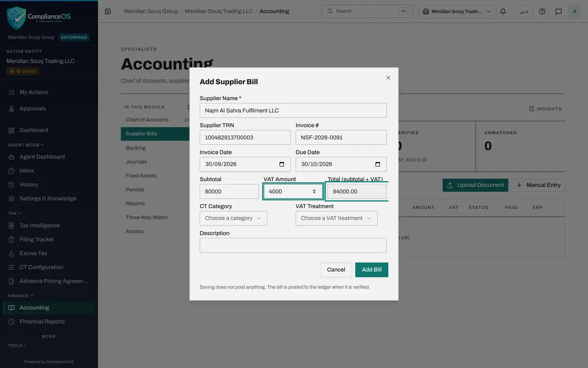Select Fixed Assets in module menu
This screenshot has width=588, height=368.
pyautogui.click(x=141, y=176)
